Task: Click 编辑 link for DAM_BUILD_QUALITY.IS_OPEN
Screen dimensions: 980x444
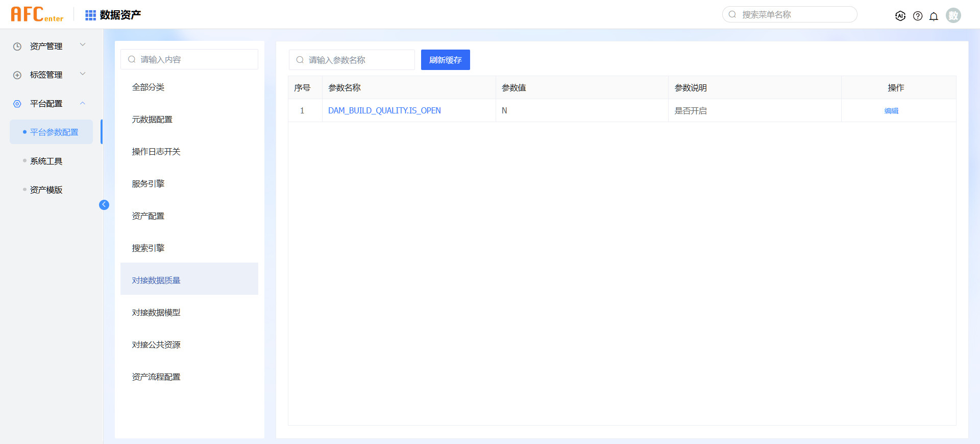Action: (x=891, y=111)
